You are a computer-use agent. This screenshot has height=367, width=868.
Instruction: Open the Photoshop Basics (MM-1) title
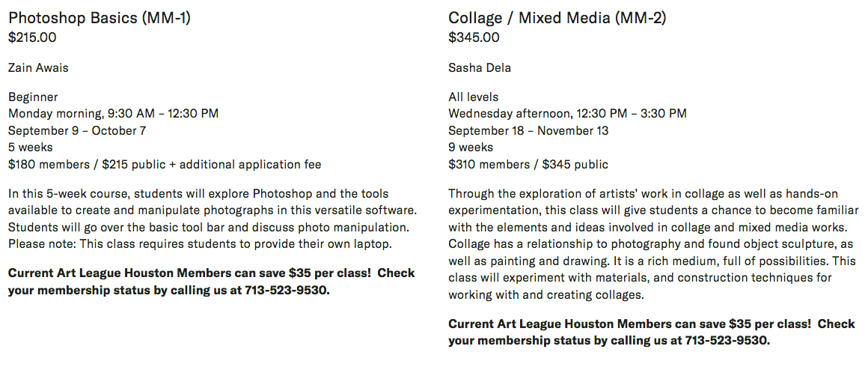coord(100,18)
